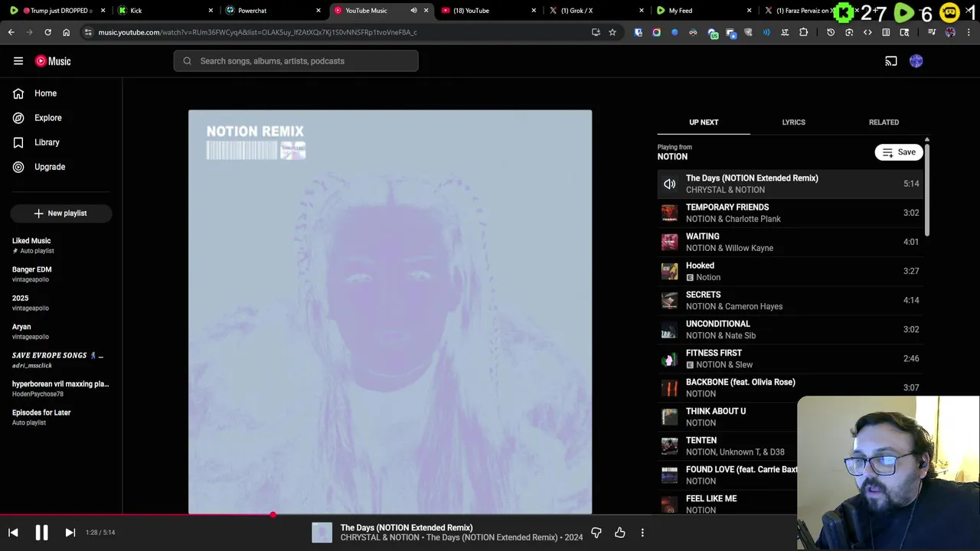The image size is (980, 551).
Task: Dislike the current song
Action: point(596,533)
